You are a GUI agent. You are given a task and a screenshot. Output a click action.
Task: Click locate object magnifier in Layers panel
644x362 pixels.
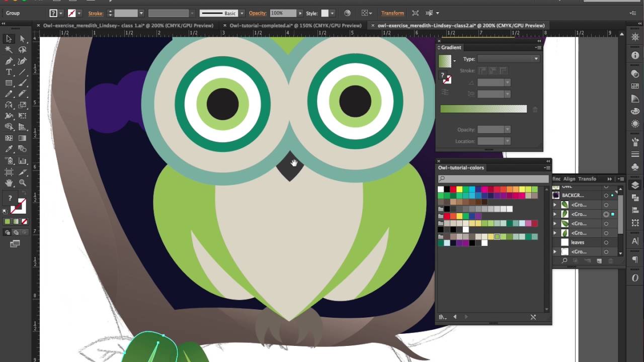[x=565, y=261]
